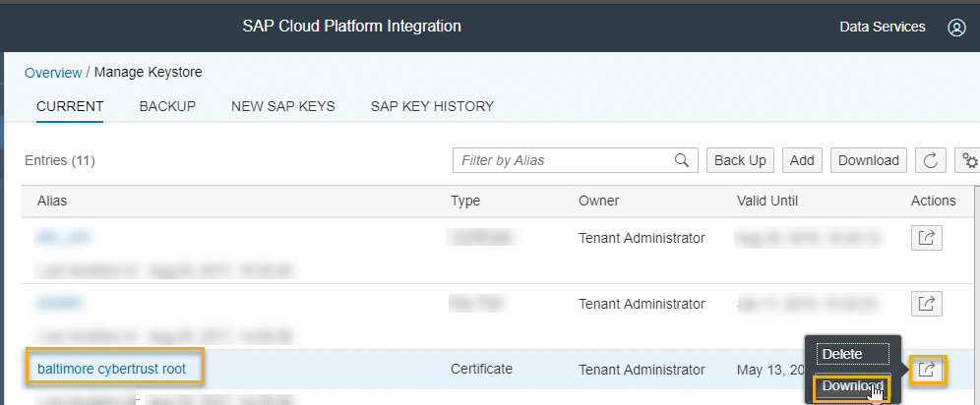Viewport: 980px width, 405px height.
Task: Refresh the keystore entries list
Action: coord(930,160)
